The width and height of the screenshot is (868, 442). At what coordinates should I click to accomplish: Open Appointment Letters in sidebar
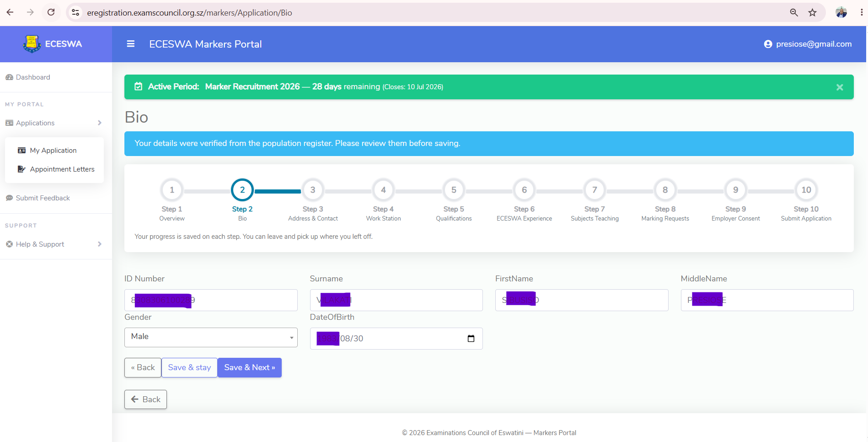tap(56, 169)
